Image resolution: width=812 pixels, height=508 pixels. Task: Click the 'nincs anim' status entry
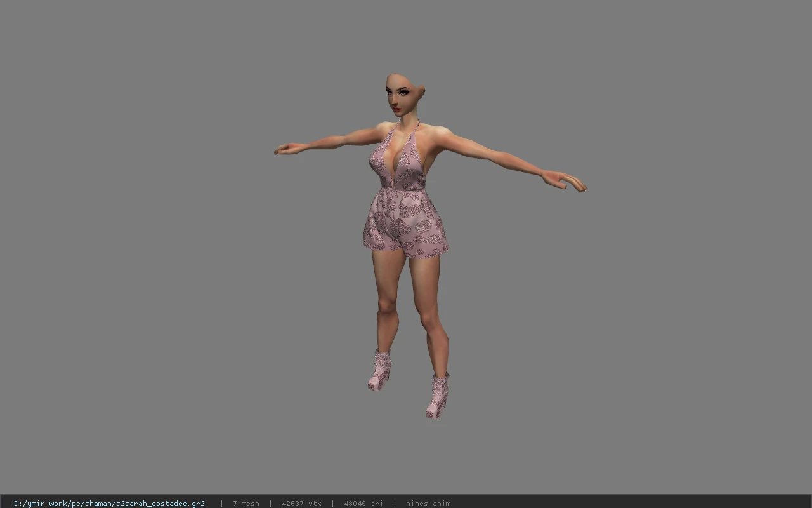coord(428,504)
